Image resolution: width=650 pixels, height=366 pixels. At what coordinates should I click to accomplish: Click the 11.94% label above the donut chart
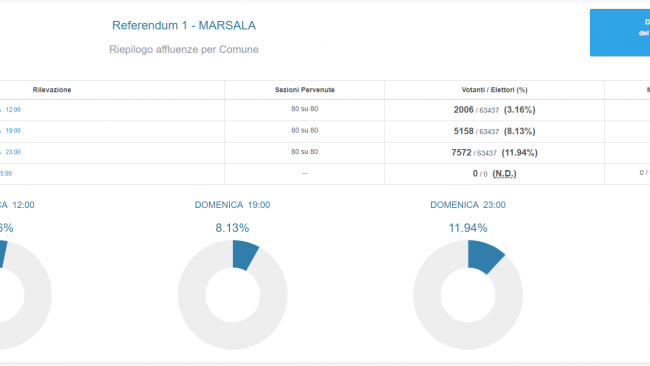(x=468, y=228)
